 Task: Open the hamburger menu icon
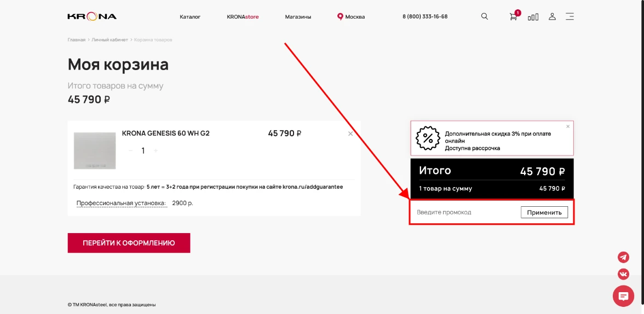pyautogui.click(x=570, y=16)
